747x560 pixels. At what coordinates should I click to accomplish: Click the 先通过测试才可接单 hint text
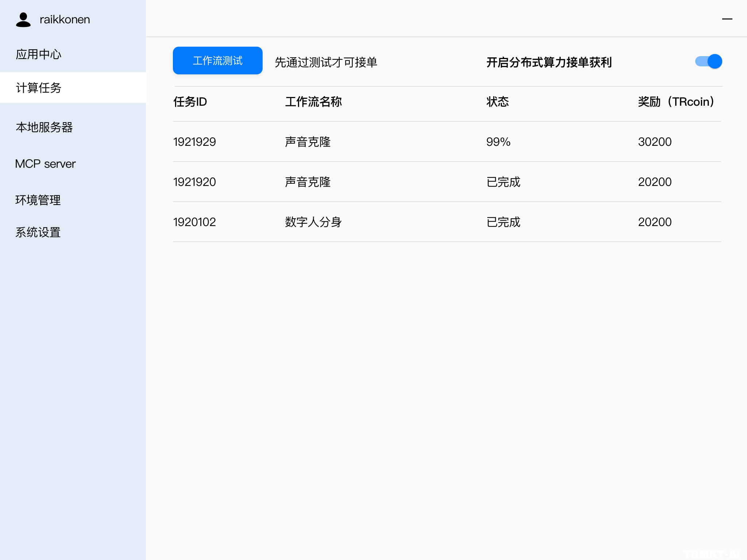(x=326, y=62)
